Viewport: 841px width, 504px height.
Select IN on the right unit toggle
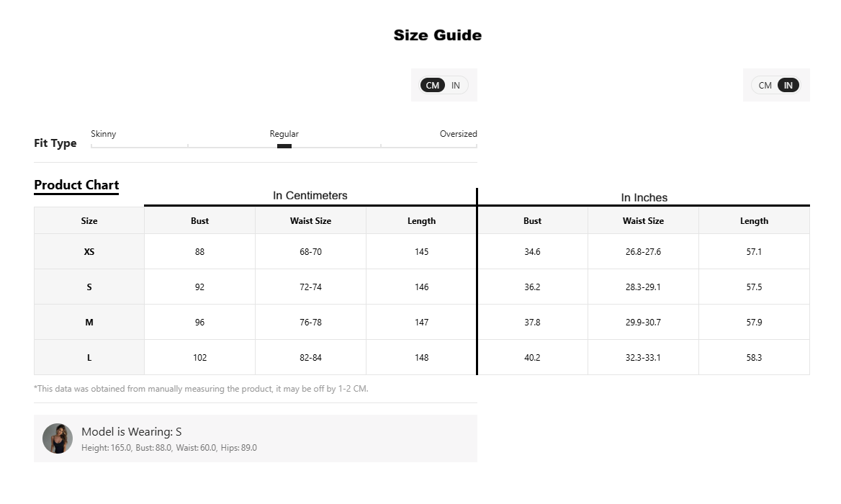(x=788, y=85)
